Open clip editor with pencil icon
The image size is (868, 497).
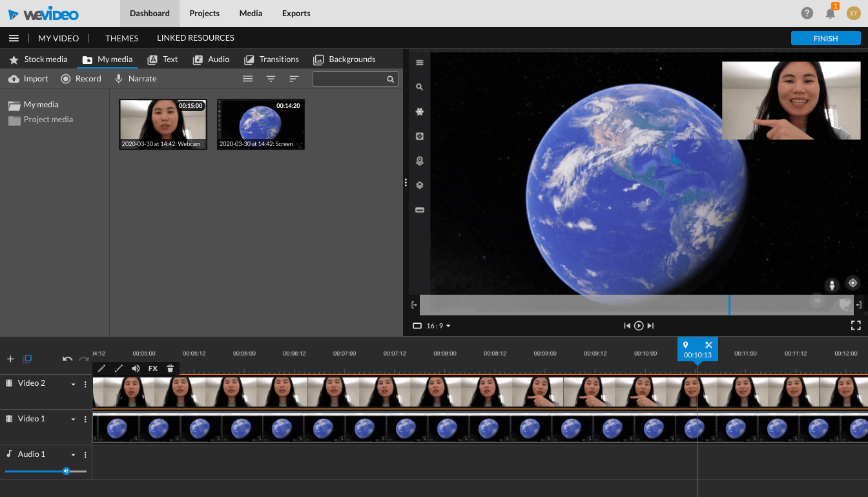(101, 368)
